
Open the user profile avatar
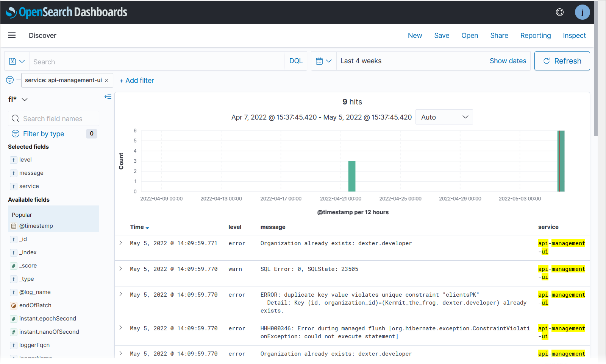tap(582, 12)
